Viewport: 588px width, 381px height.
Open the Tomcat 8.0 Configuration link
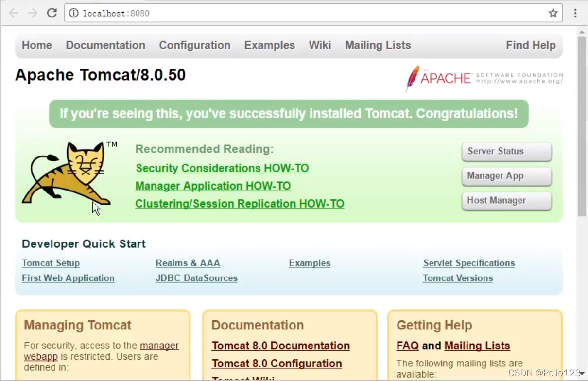(x=277, y=364)
